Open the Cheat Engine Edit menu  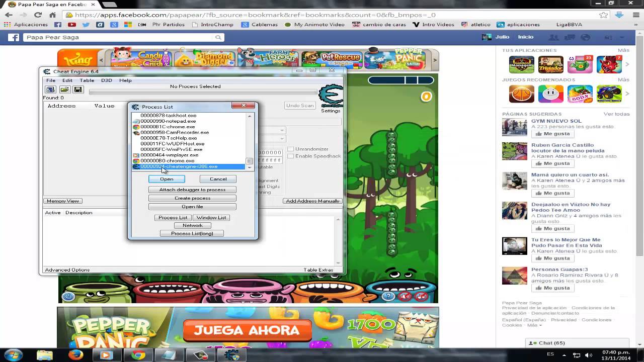click(x=67, y=80)
